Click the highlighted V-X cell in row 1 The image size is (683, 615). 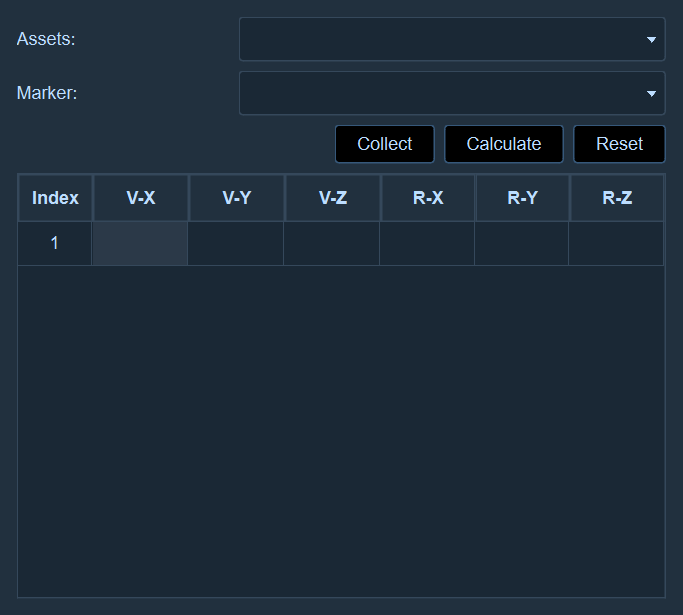pos(140,243)
